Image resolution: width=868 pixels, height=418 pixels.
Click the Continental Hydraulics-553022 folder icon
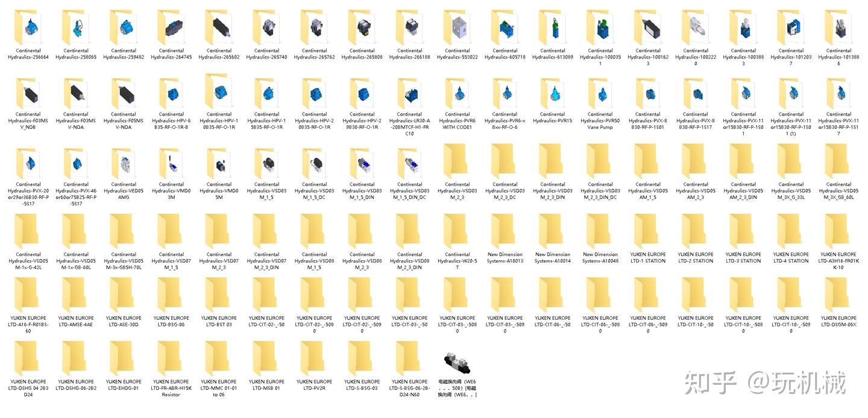(458, 27)
